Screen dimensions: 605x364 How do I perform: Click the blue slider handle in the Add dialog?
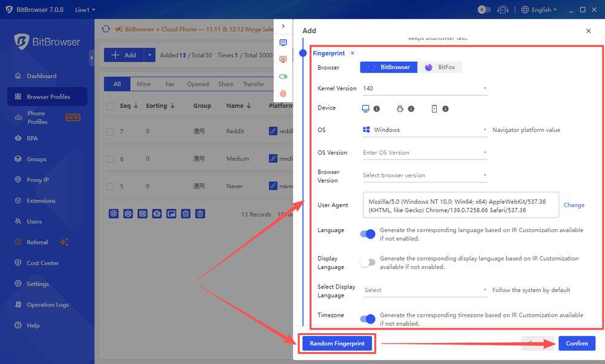pos(302,53)
